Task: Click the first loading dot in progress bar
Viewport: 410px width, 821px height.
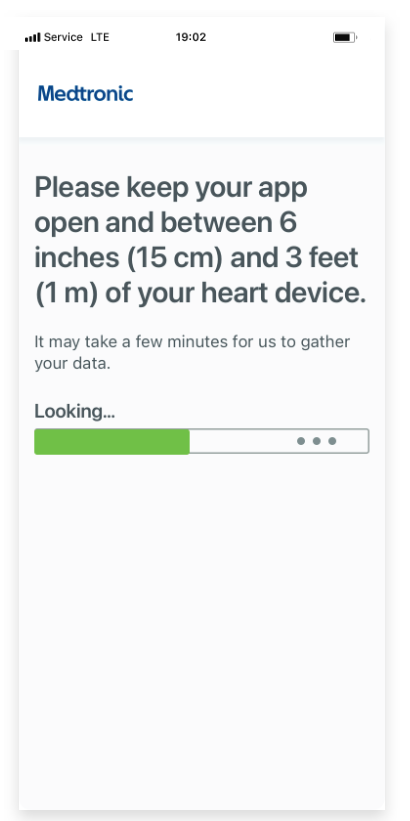Action: coord(301,441)
